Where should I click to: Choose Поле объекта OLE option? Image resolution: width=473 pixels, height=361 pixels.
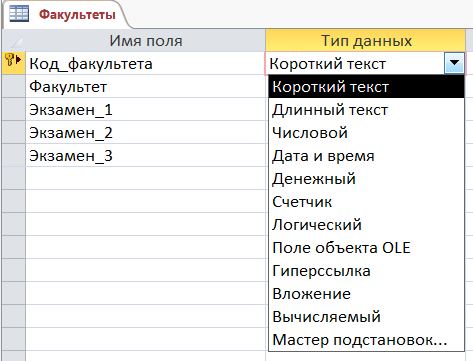point(366,248)
